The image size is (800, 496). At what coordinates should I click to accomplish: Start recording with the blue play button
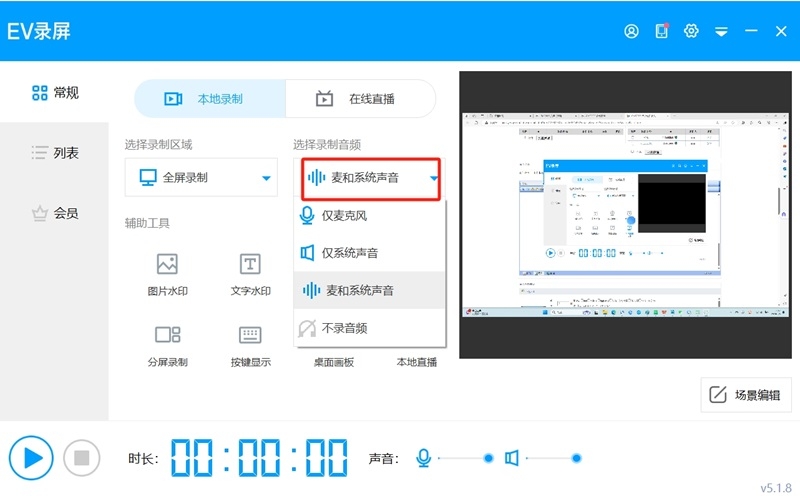[x=31, y=458]
